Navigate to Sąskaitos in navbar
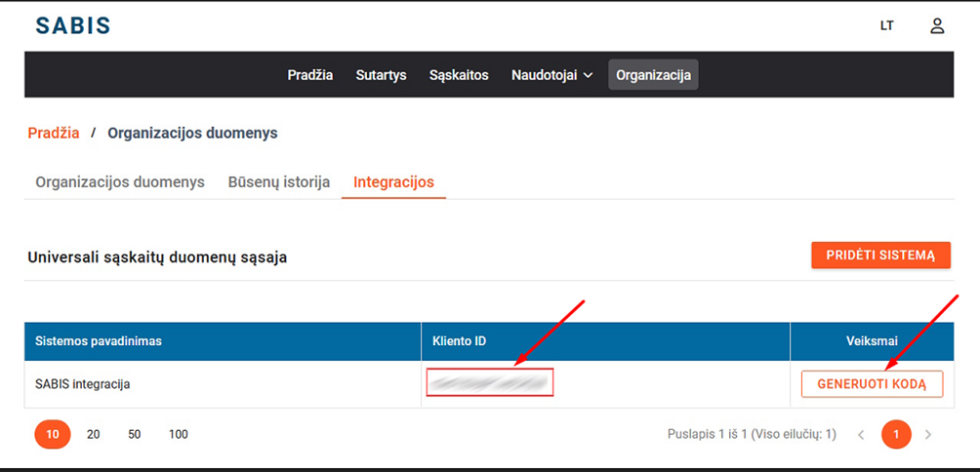 pos(459,75)
